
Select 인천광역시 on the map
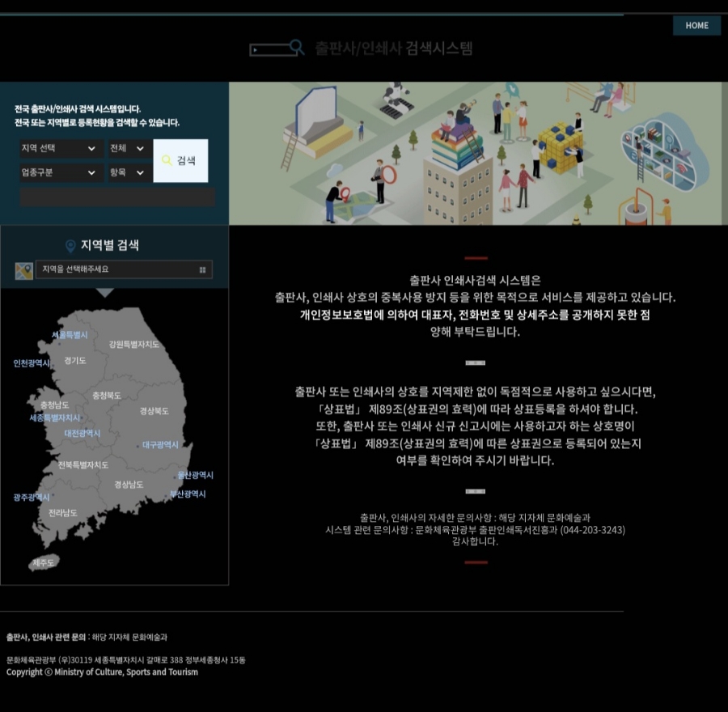[31, 363]
